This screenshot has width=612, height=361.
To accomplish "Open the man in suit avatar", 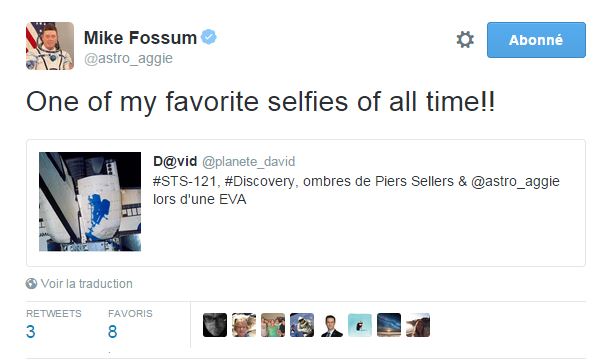I will [x=331, y=325].
